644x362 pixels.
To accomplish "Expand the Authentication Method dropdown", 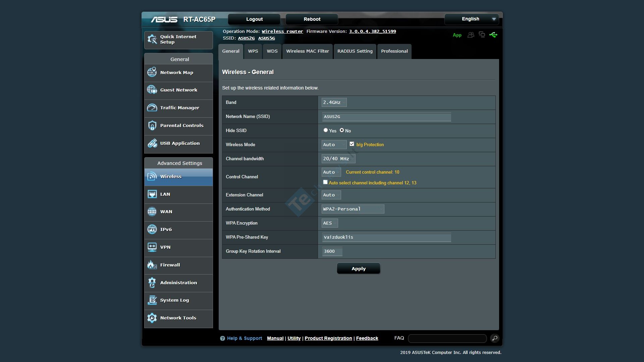I will [x=353, y=209].
